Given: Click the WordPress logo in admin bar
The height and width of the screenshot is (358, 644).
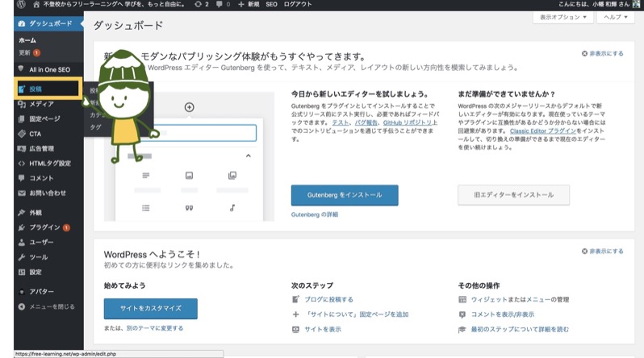Looking at the screenshot, I should [21, 4].
